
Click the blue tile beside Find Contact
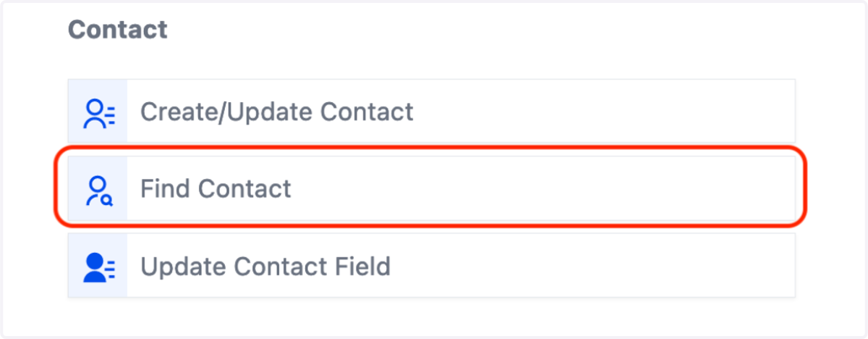[x=98, y=188]
